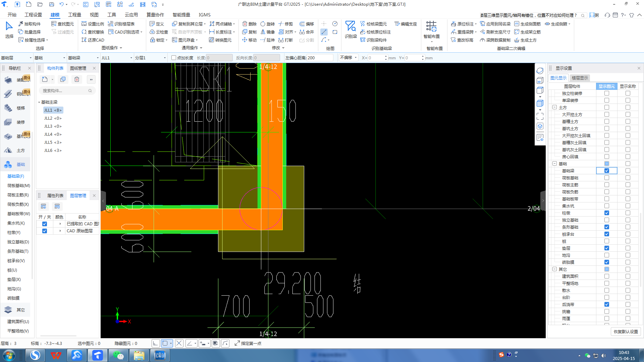
Task: Open the 基础层 floor dropdown
Action: [16, 58]
